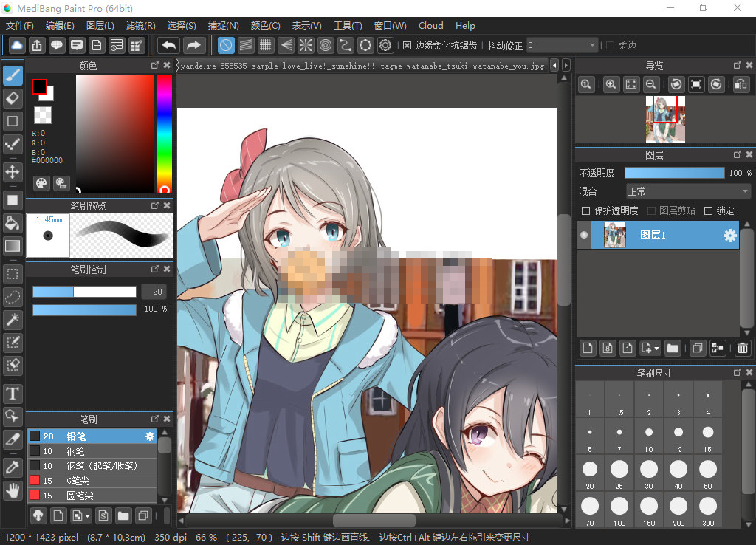756x545 pixels.
Task: Click the zoom-in magnifier in the 导览 panel
Action: click(x=611, y=84)
